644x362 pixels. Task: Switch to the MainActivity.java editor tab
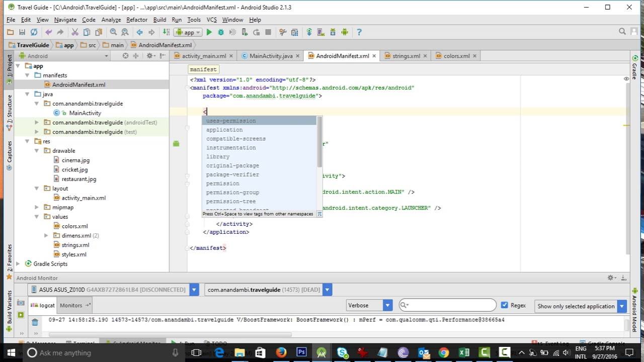click(271, 56)
